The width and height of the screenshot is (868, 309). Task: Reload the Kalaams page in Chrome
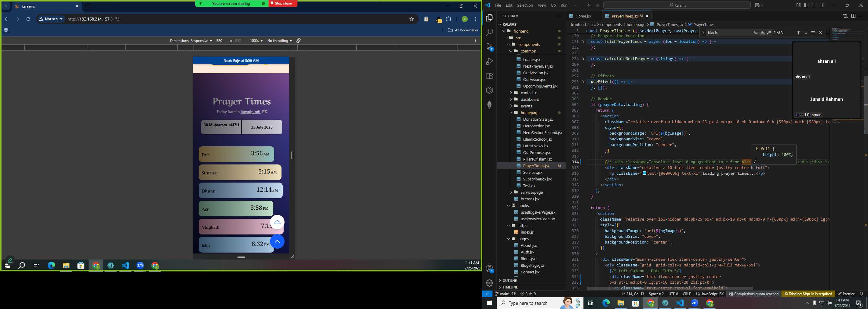click(28, 19)
